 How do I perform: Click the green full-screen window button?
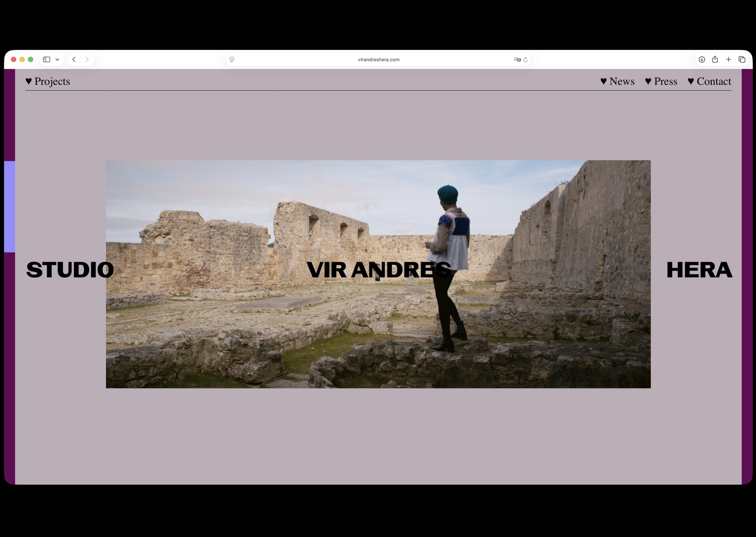31,59
